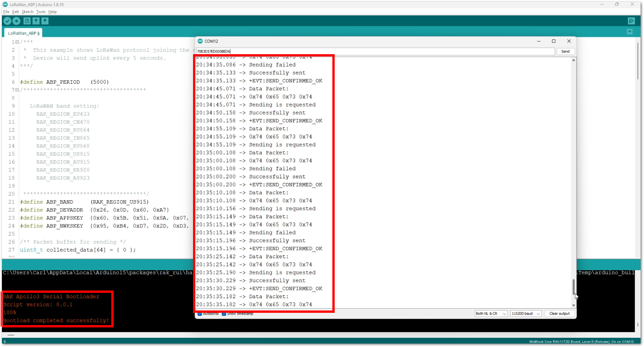Screen dimensions: 644x347
Task: Click RAK_REGION_CN470 in the code
Action: (x=63, y=122)
